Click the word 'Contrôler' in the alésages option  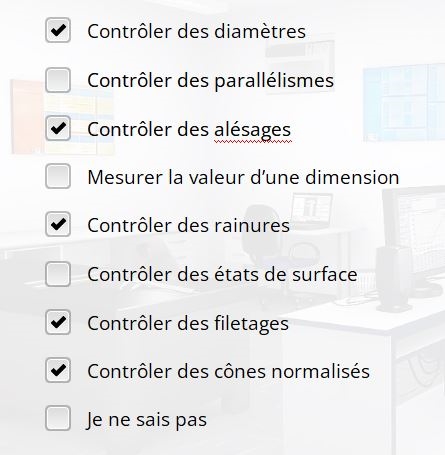click(x=130, y=129)
